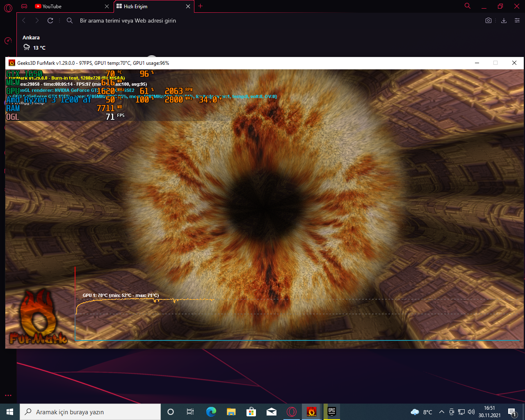525x420 pixels.
Task: Go back in Opera GX
Action: click(x=24, y=21)
